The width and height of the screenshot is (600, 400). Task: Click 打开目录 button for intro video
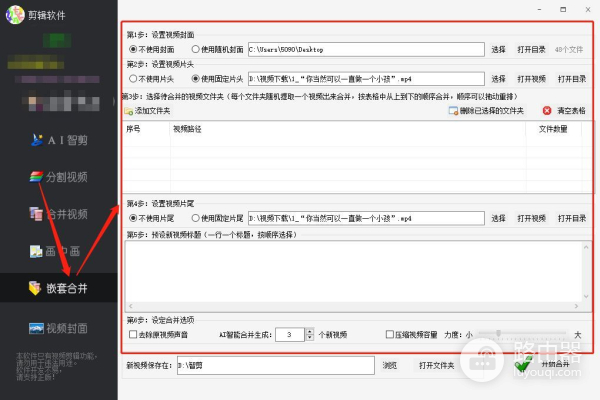point(572,79)
